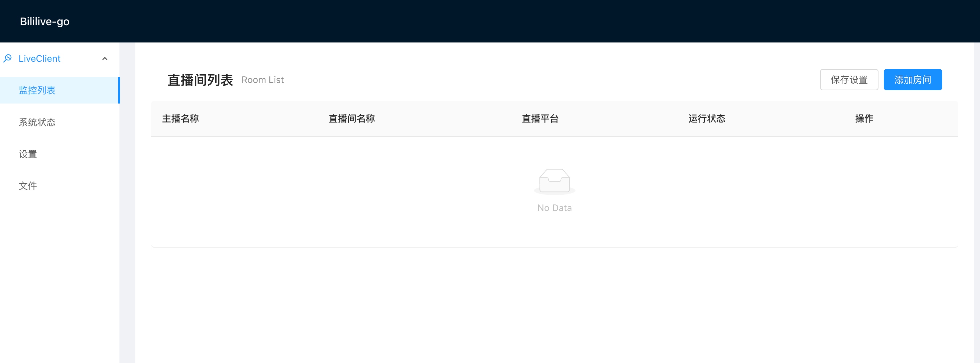
Task: Click the 直播间列表 page title
Action: point(201,80)
